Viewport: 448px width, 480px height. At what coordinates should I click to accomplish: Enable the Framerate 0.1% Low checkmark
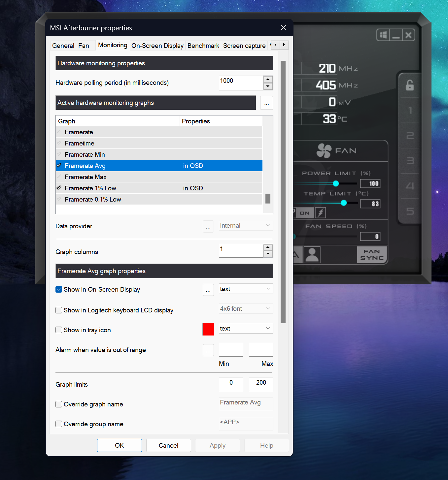click(x=59, y=199)
